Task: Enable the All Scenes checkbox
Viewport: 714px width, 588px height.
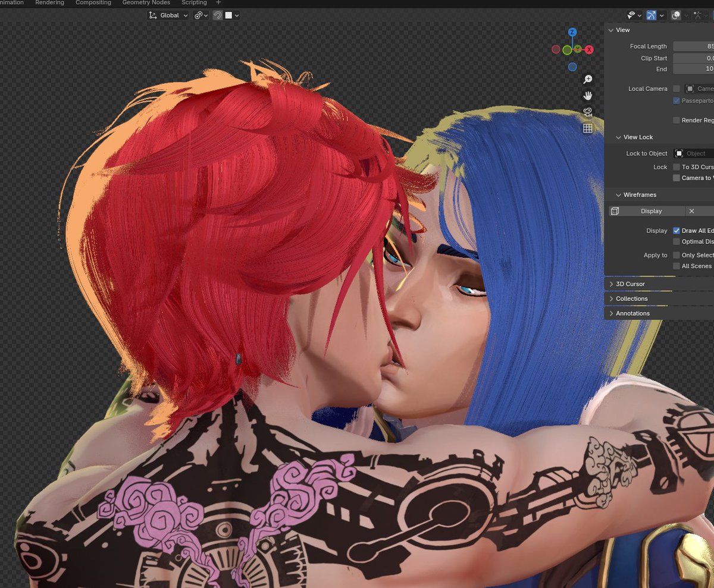Action: click(677, 266)
